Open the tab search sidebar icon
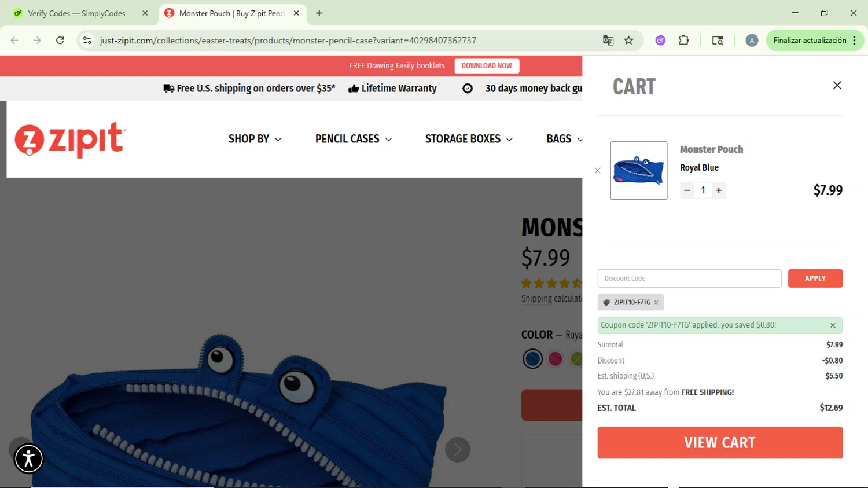This screenshot has width=868, height=488. pos(718,41)
